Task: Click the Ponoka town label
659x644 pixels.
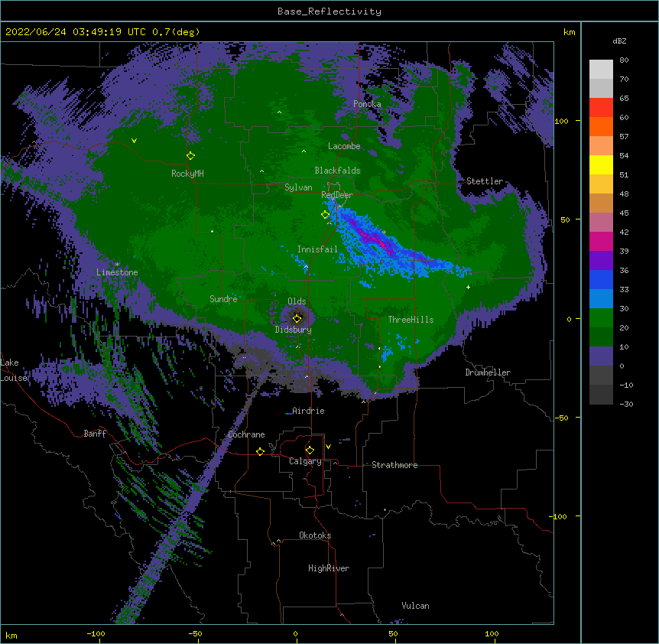Action: click(x=367, y=104)
